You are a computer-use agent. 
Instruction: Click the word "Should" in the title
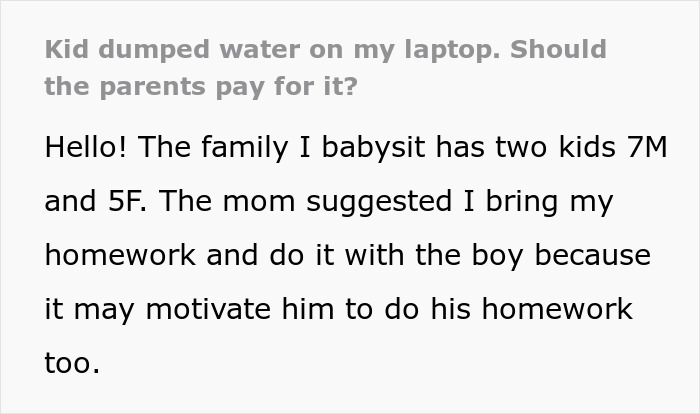point(558,49)
